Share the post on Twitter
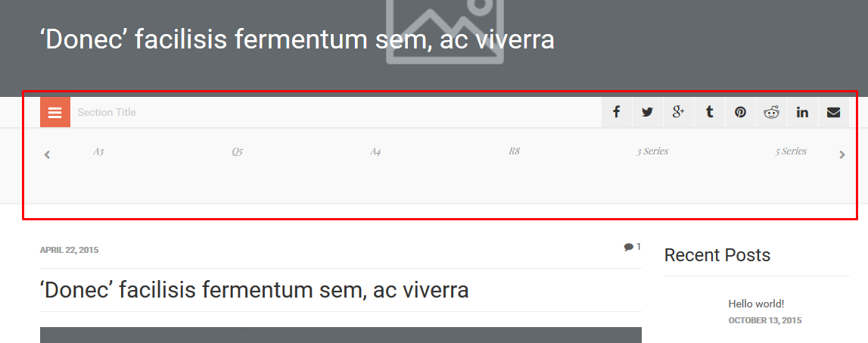Viewport: 868px width, 343px height. pos(647,112)
